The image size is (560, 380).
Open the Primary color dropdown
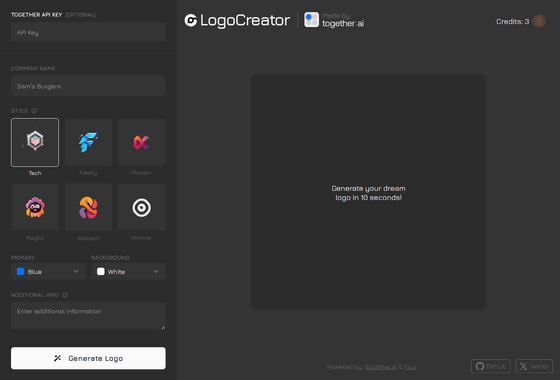pyautogui.click(x=48, y=271)
